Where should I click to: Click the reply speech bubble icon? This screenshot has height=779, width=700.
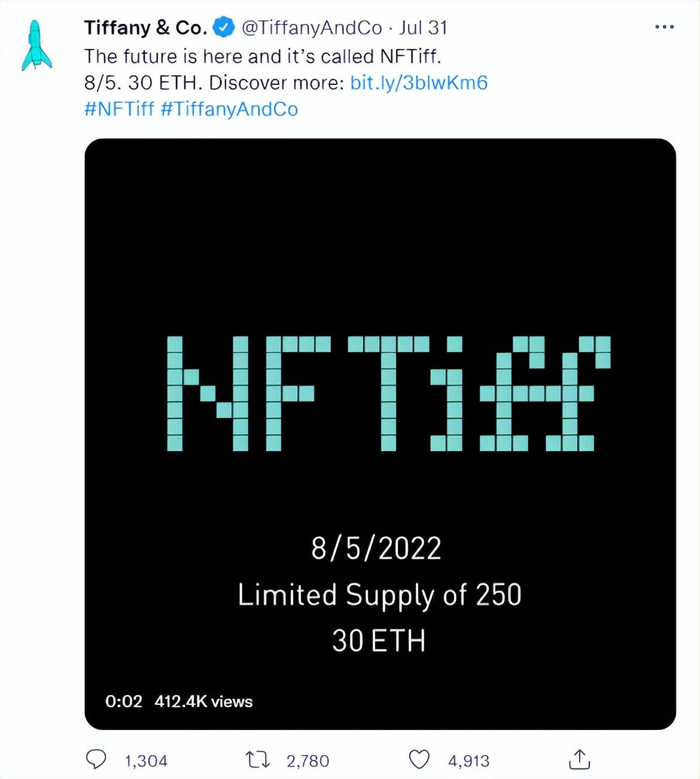(x=96, y=760)
